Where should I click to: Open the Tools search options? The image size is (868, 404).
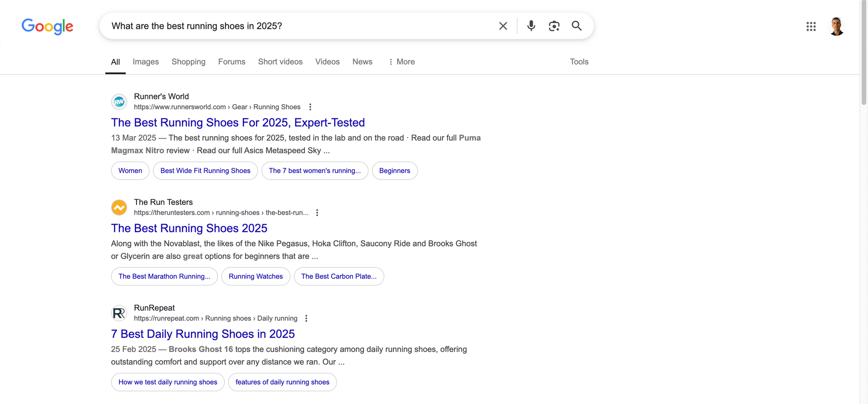579,62
